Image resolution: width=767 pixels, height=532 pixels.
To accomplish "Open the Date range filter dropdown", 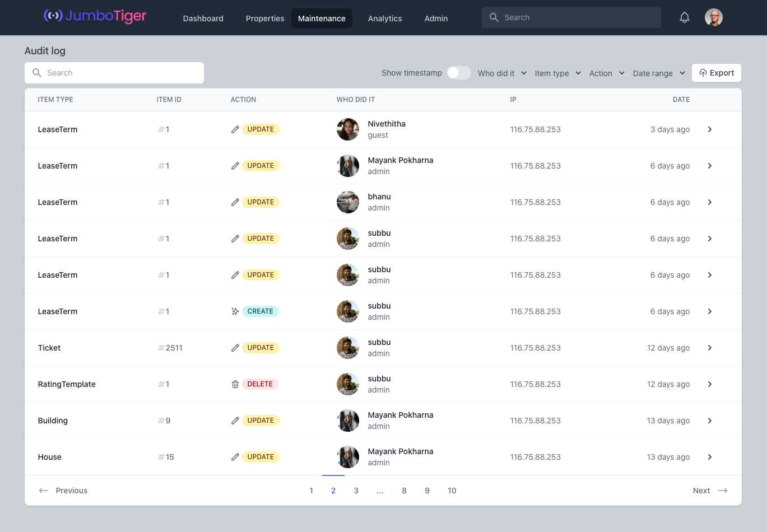I will 659,73.
